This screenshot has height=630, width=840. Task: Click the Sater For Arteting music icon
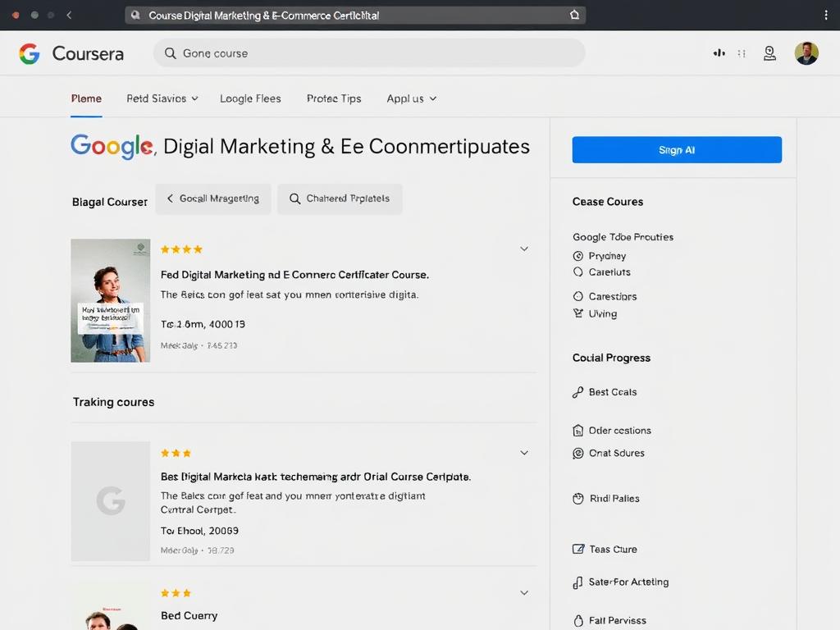coord(577,582)
